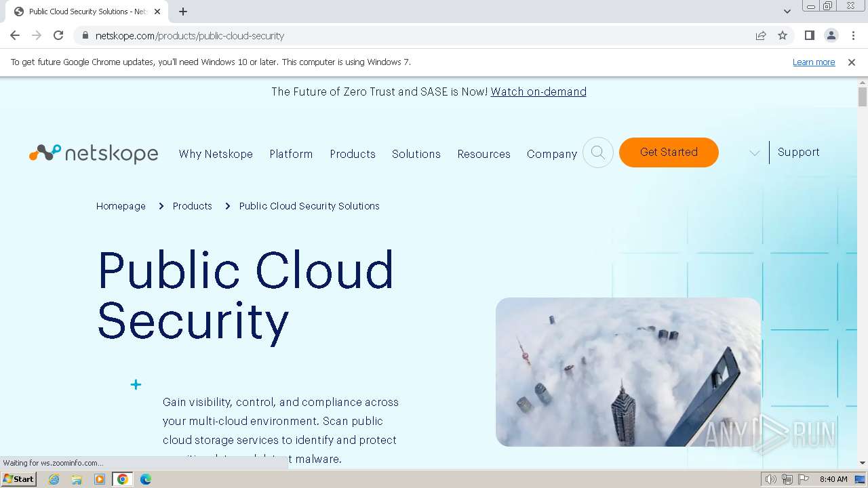Go to Netskope logo homepage
Screen dimensions: 868x488
coord(94,154)
